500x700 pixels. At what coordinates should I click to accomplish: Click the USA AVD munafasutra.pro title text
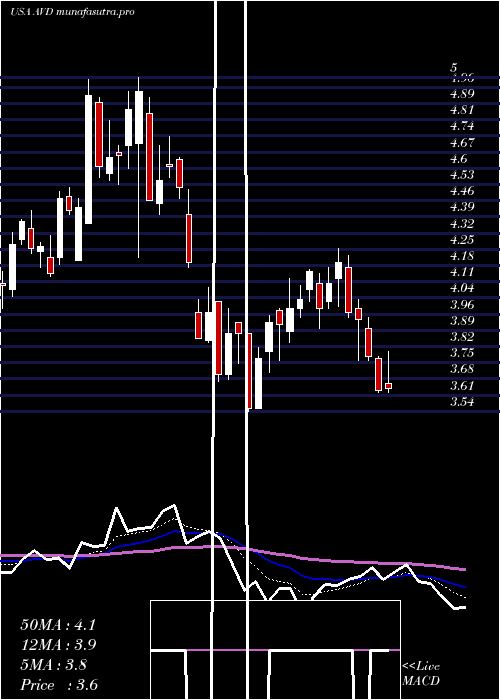(72, 12)
